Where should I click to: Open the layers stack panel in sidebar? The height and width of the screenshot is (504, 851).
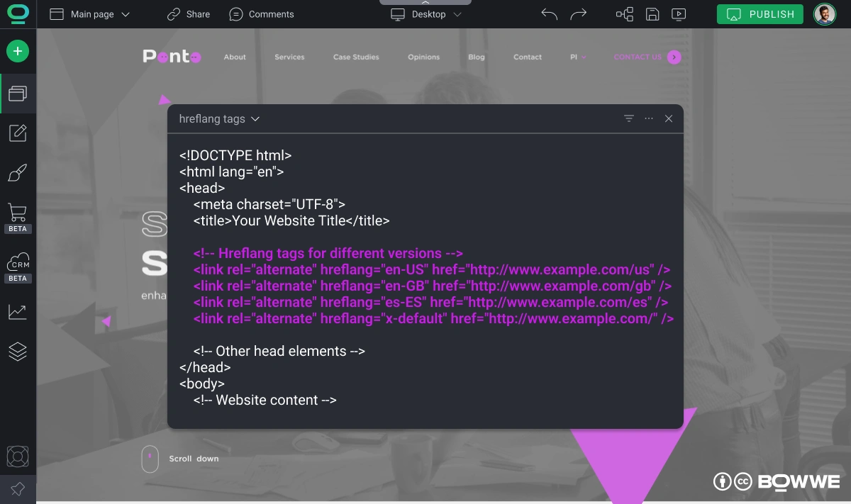coord(18,352)
